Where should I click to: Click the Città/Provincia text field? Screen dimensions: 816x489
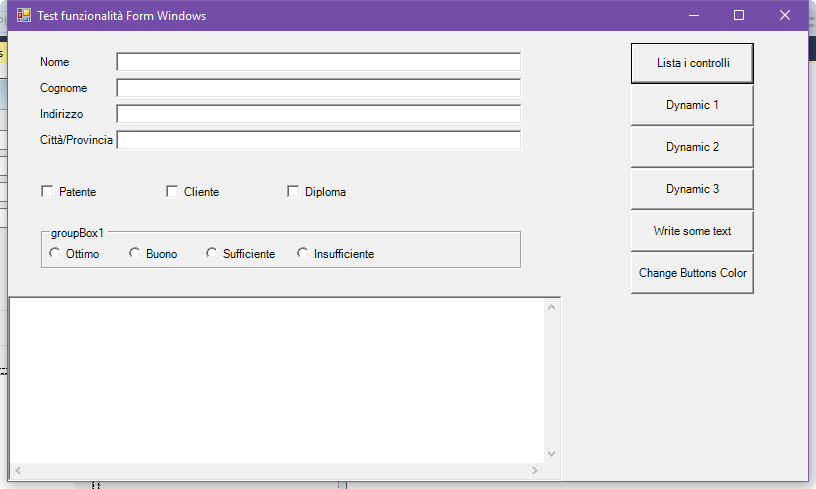(x=318, y=140)
